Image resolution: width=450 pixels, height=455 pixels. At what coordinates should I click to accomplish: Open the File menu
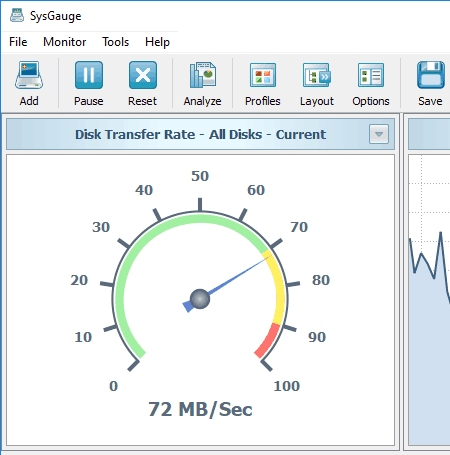coord(18,42)
